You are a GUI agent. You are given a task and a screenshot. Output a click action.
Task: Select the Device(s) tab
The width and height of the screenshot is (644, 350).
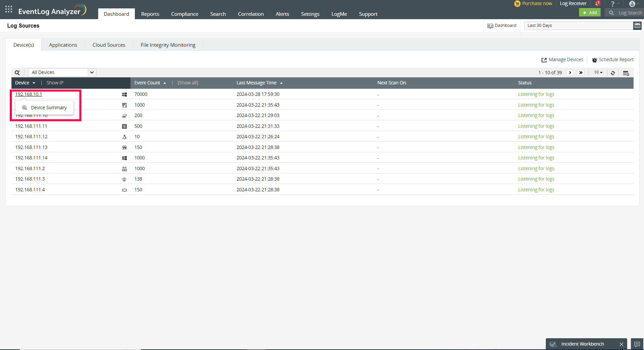point(24,45)
